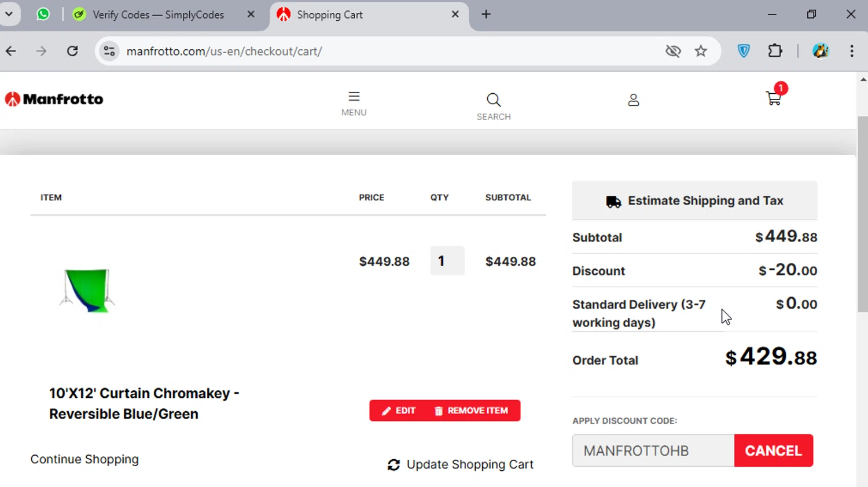Open the shopping cart icon with badge
868x487 pixels.
tap(774, 96)
